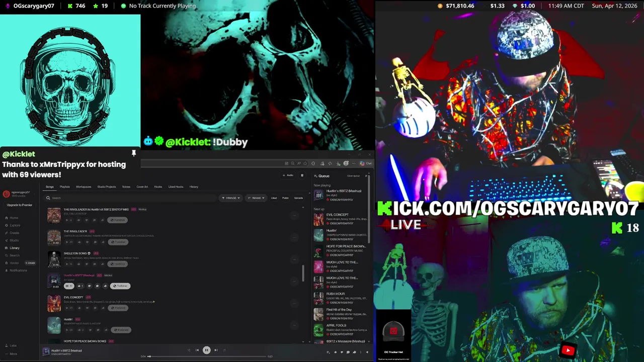Open Create in the sidebar
The height and width of the screenshot is (362, 644).
[x=12, y=233]
